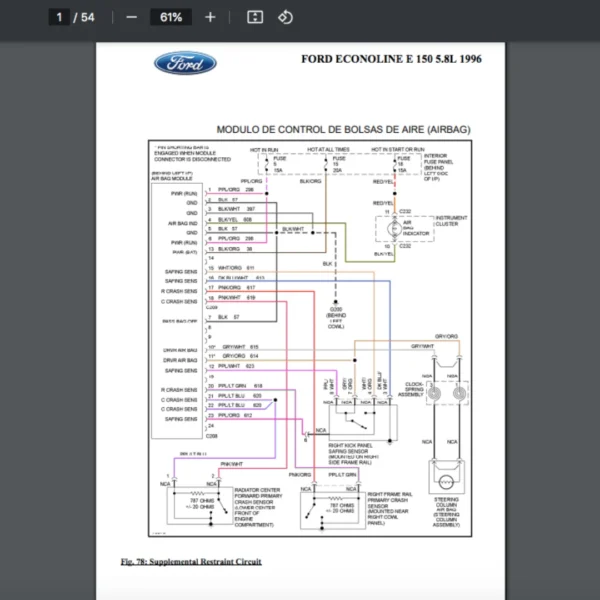Click the zoom out minus button
This screenshot has width=600, height=600.
[132, 17]
